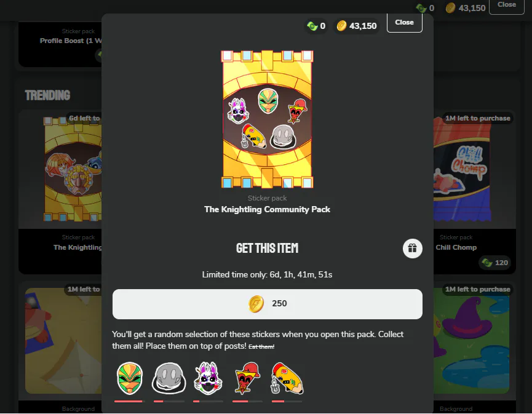Buy the pack for 250 coins
The height and width of the screenshot is (414, 532).
point(268,304)
